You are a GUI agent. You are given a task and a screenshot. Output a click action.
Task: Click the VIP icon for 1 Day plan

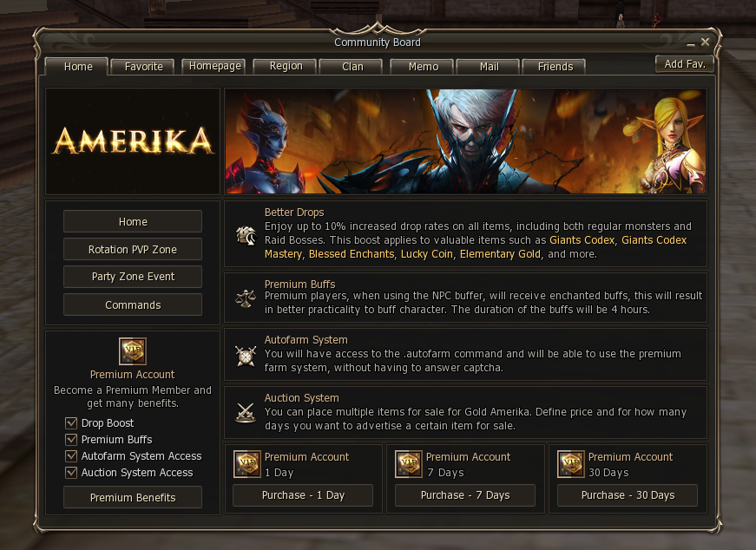[247, 464]
